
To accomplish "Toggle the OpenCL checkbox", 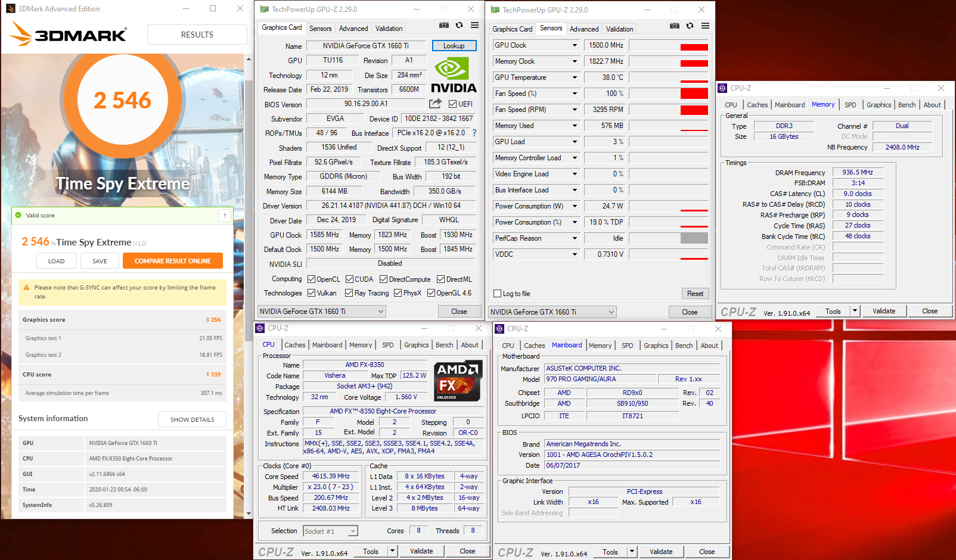I will coord(311,279).
